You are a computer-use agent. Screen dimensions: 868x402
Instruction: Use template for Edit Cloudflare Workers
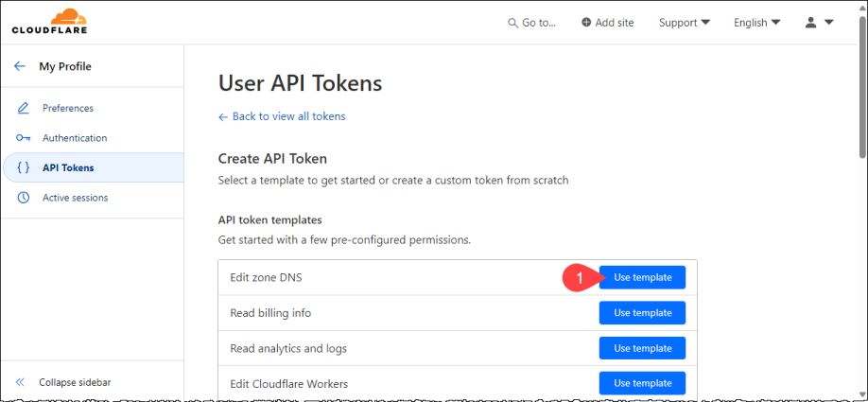(642, 383)
